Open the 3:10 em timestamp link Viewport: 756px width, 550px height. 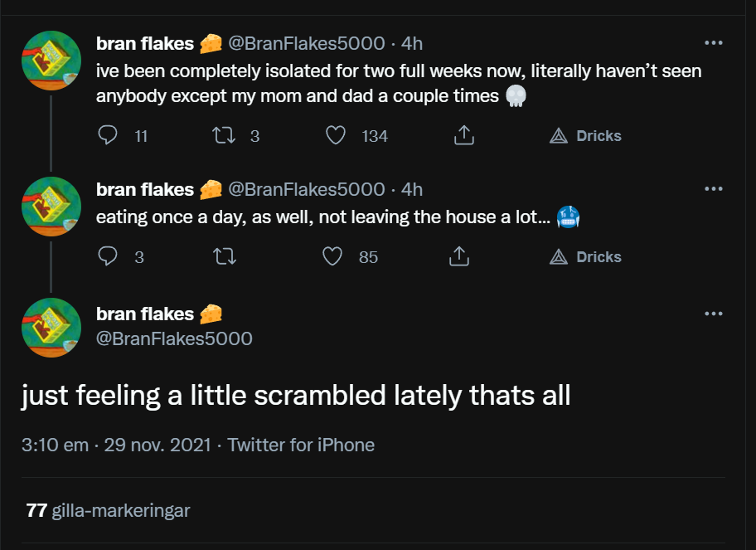pyautogui.click(x=55, y=445)
